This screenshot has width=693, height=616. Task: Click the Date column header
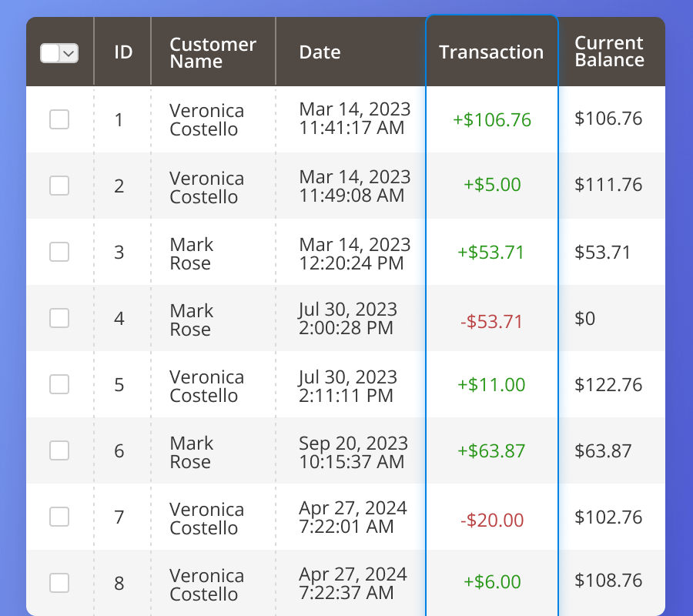pyautogui.click(x=320, y=52)
